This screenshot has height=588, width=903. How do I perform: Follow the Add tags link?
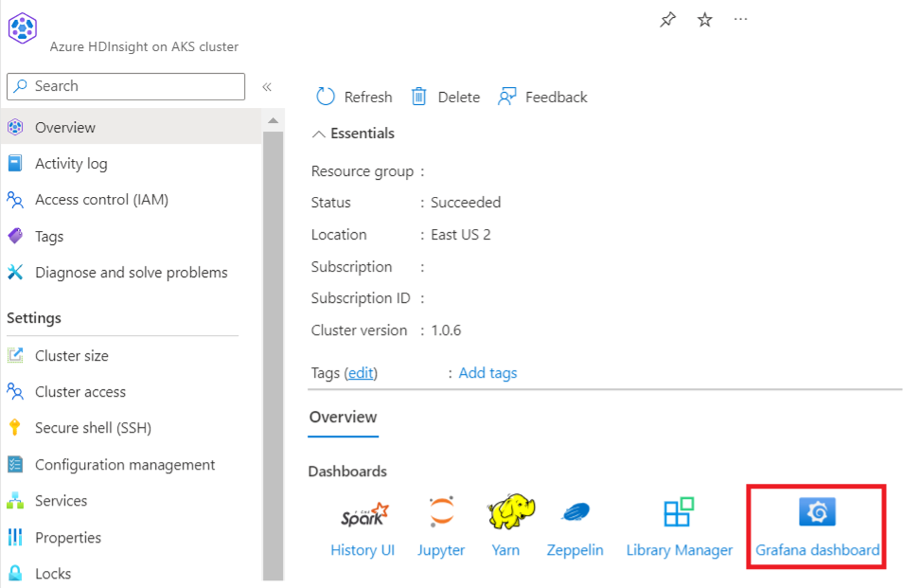click(x=487, y=373)
